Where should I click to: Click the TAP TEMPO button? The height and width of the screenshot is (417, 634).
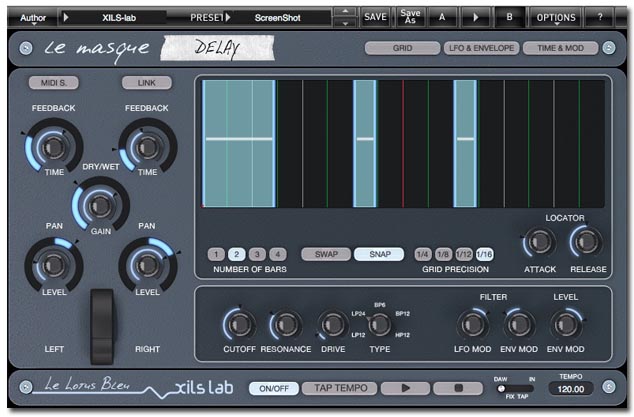point(341,388)
